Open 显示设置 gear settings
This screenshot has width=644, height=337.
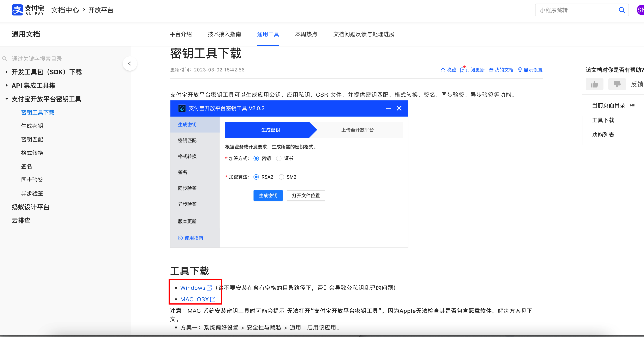[x=530, y=70]
